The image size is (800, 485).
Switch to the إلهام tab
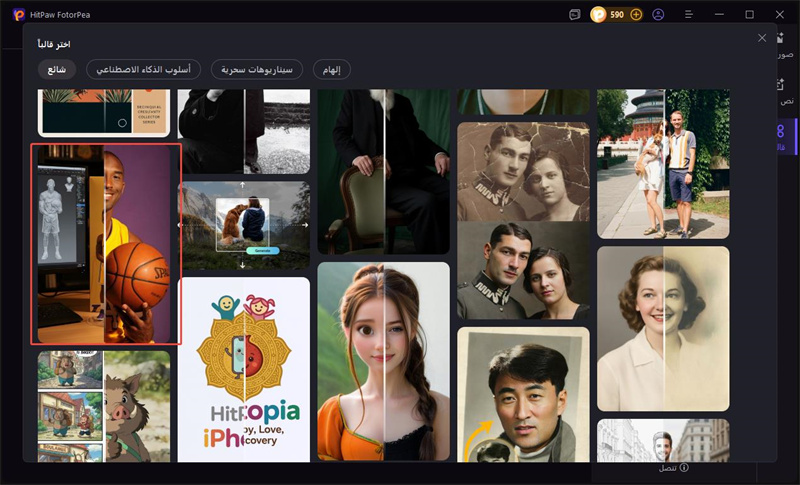click(332, 69)
